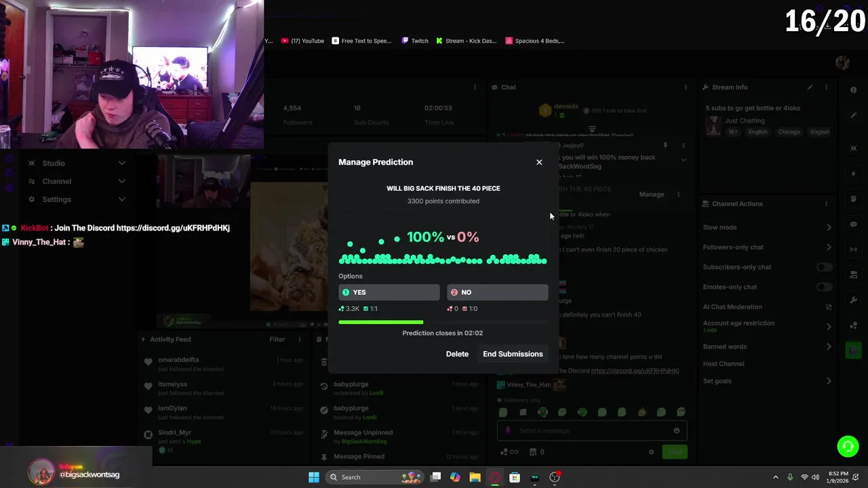
Task: Open Account age restriction settings
Action: [x=768, y=326]
